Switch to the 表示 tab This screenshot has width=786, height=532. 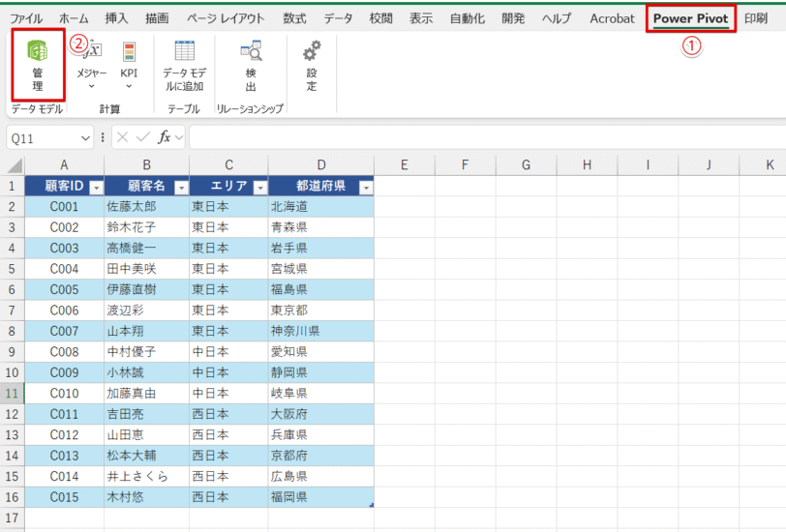click(421, 18)
